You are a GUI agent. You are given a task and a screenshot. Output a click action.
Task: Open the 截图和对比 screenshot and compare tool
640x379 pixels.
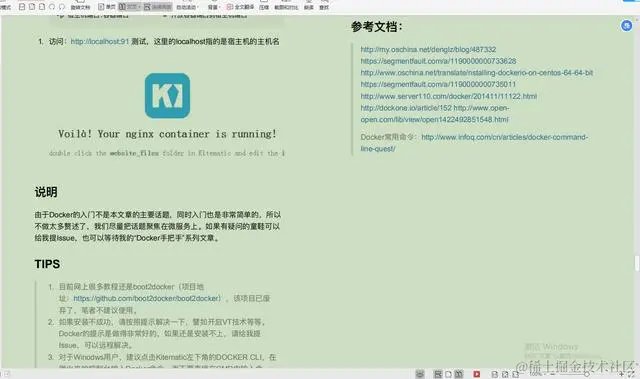click(286, 6)
